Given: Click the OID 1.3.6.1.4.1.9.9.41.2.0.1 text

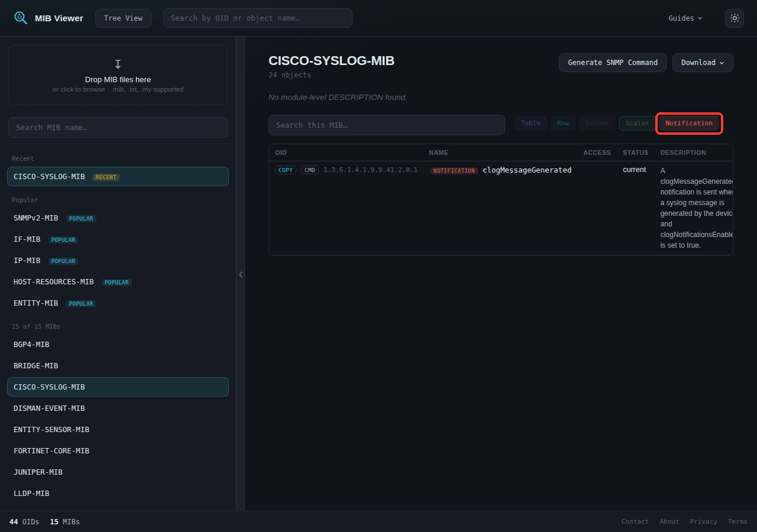Looking at the screenshot, I should tap(370, 170).
